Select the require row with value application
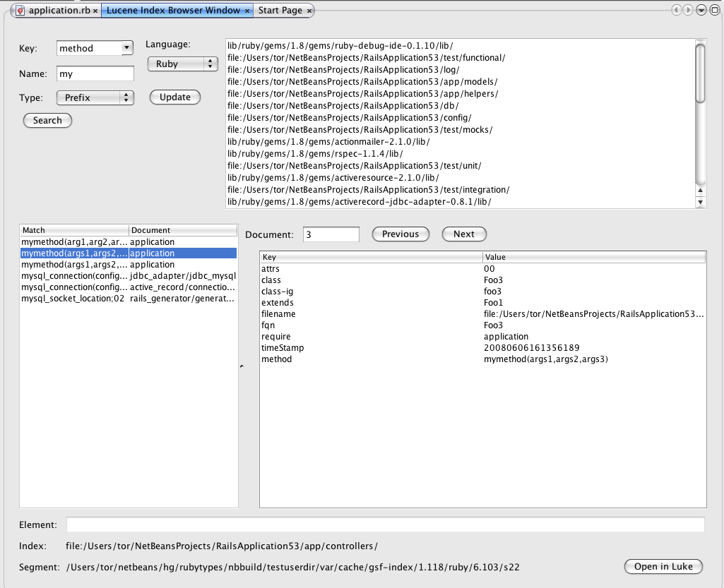The image size is (724, 588). pyautogui.click(x=482, y=337)
